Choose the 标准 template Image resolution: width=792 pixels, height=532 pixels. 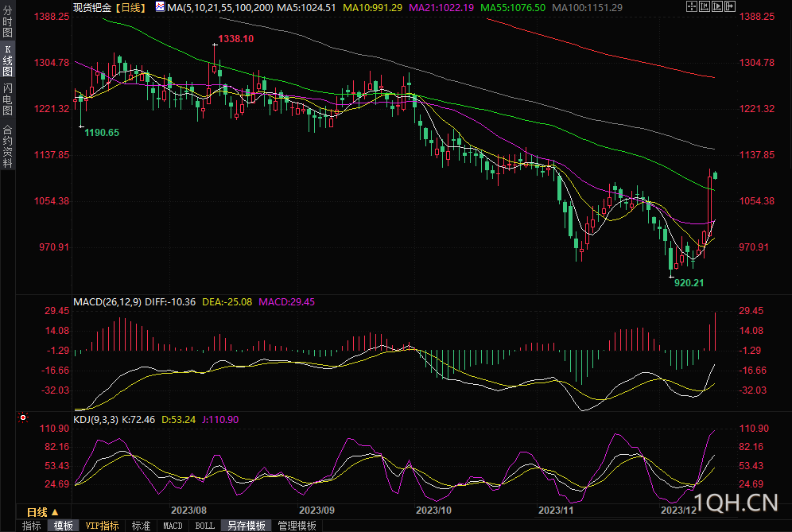141,526
